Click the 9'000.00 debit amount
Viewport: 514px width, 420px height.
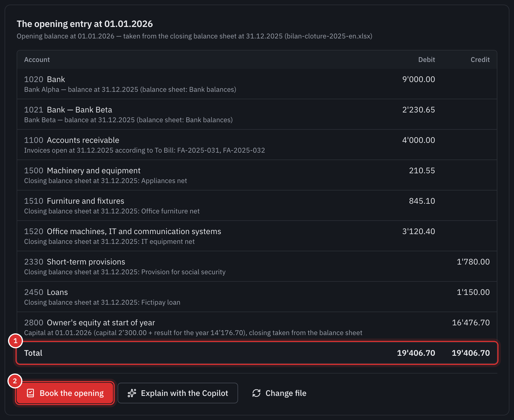(418, 79)
